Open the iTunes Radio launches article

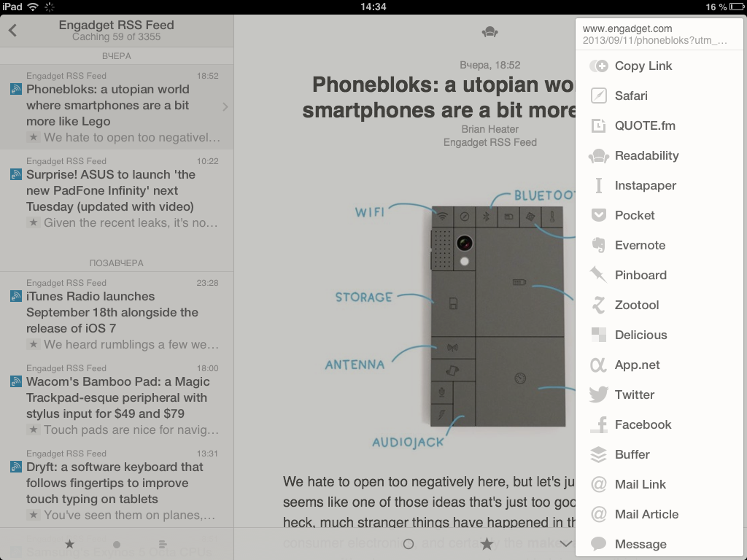point(117,314)
